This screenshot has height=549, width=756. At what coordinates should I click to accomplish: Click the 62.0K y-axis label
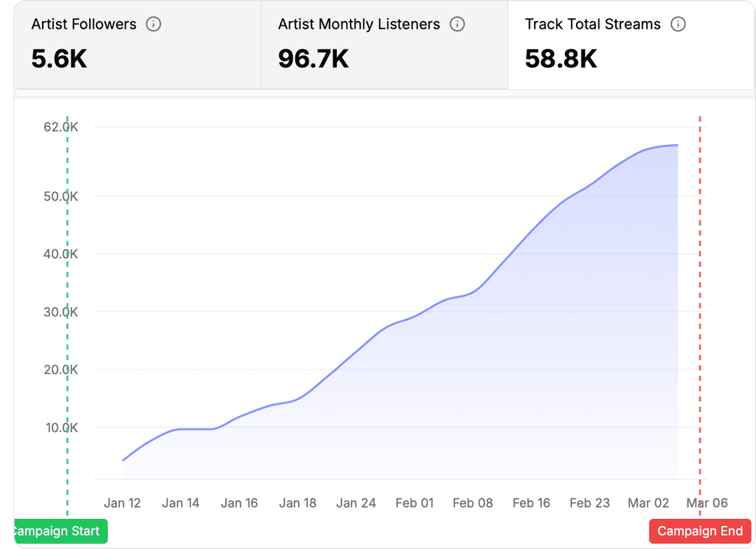[x=60, y=127]
